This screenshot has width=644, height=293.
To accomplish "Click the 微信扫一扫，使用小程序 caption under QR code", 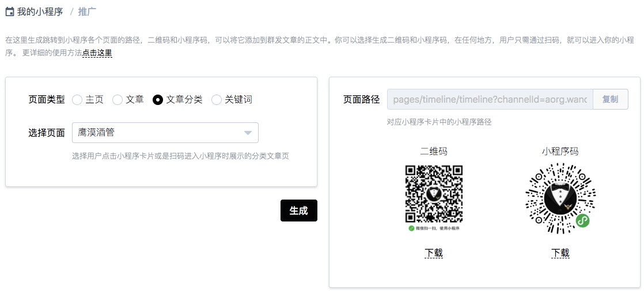I will point(434,228).
